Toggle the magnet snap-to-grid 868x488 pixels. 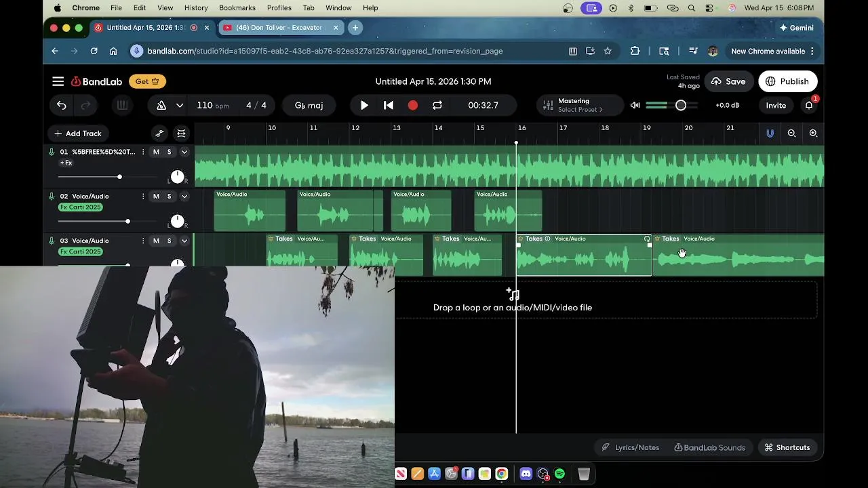(x=770, y=134)
